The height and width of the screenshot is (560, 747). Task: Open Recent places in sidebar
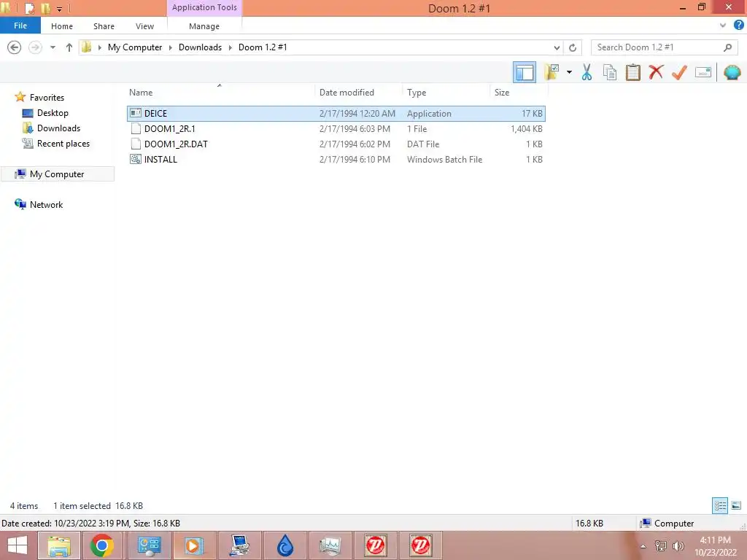[63, 144]
